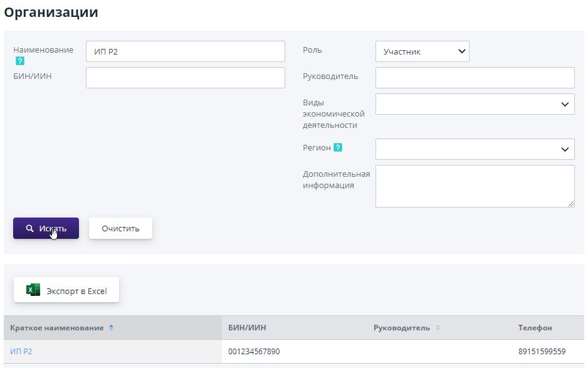Viewport: 588px width, 368px height.
Task: Click resize handle of Дополнительная информация textarea
Action: point(571,204)
